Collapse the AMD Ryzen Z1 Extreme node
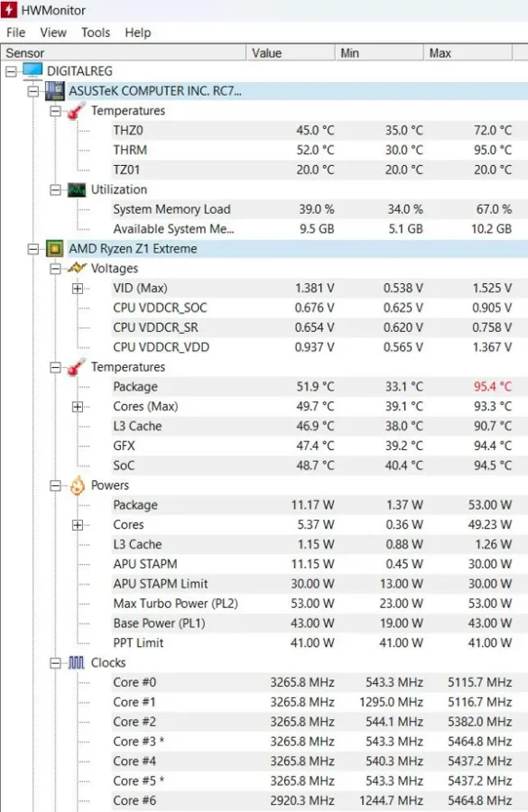This screenshot has height=812, width=528. coord(33,249)
